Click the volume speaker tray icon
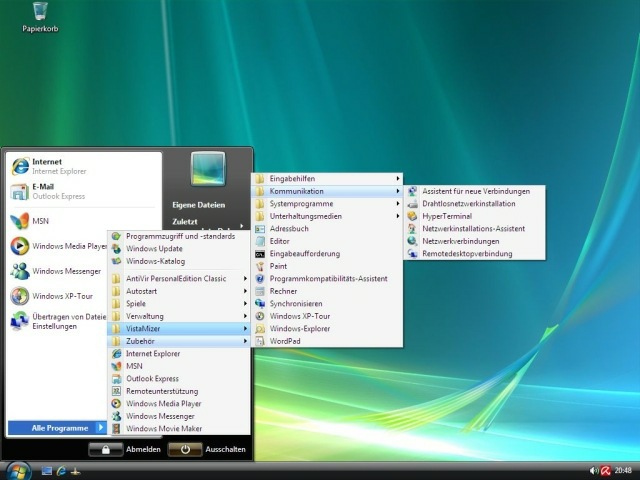Image resolution: width=640 pixels, height=480 pixels. point(594,471)
